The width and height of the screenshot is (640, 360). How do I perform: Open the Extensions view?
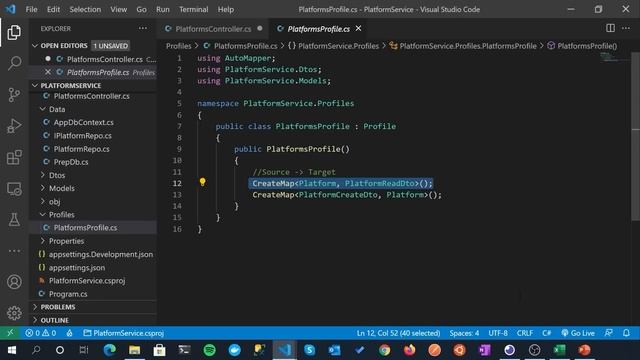coord(14,157)
